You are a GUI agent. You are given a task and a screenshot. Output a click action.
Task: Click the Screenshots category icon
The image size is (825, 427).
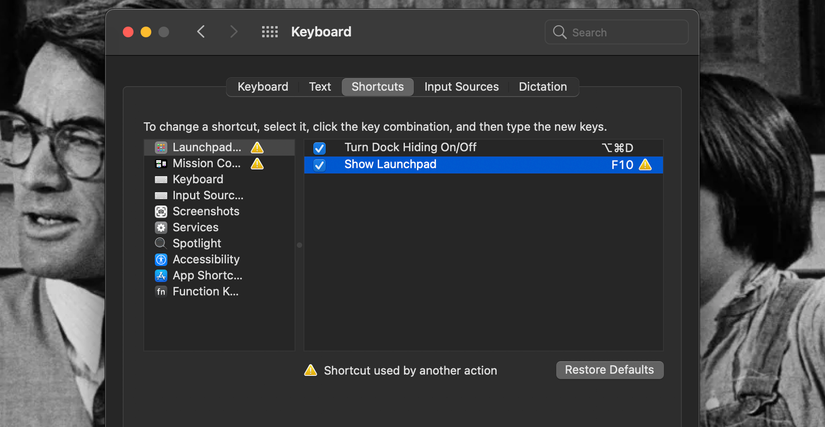point(161,211)
